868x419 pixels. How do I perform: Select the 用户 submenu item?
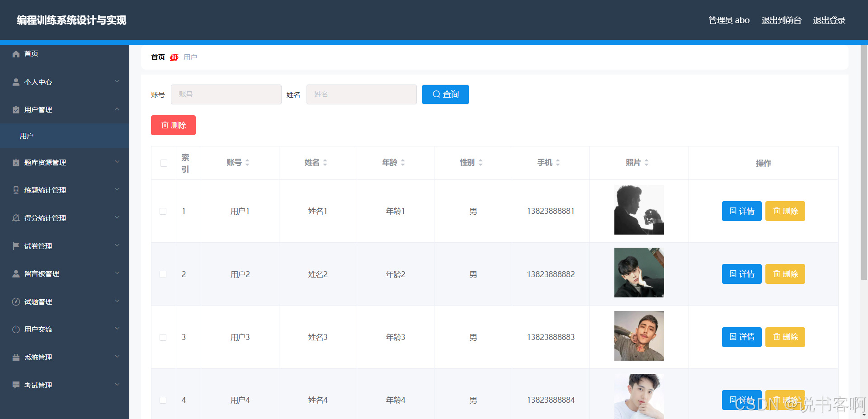(x=65, y=136)
